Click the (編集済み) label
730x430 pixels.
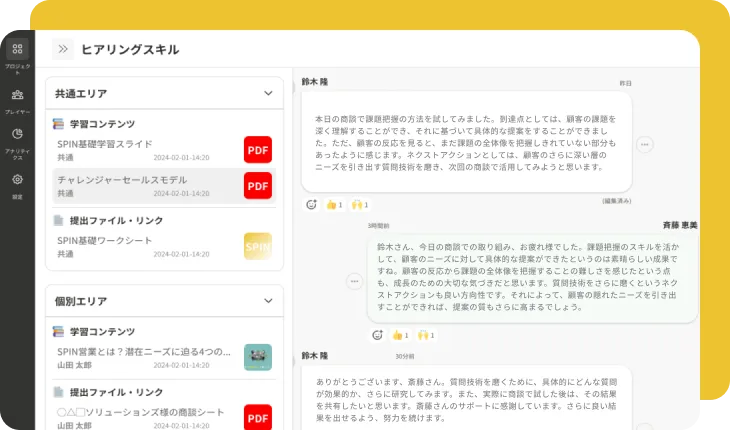(617, 201)
